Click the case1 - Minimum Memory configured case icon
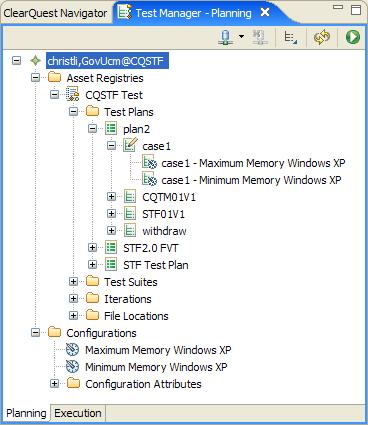Screen dimensions: 368x425 click(x=149, y=180)
